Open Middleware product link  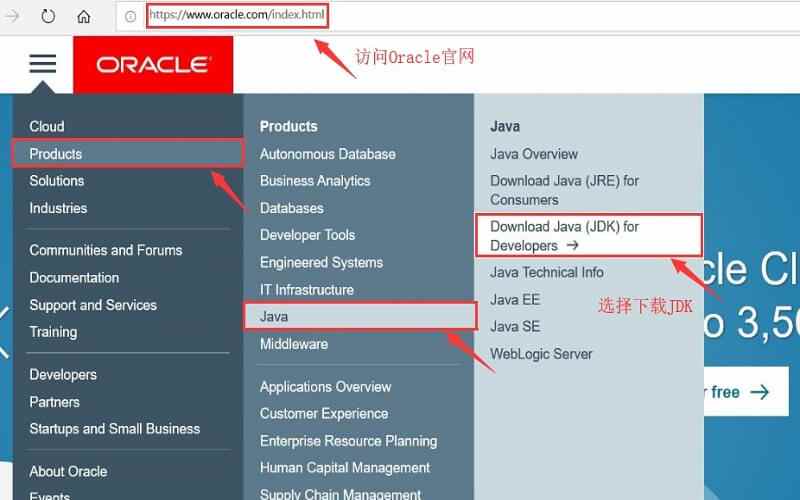pyautogui.click(x=294, y=344)
